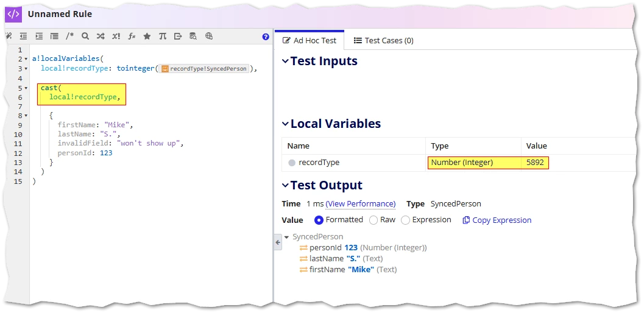Click the database search toolbar icon
The image size is (644, 313).
point(193,36)
